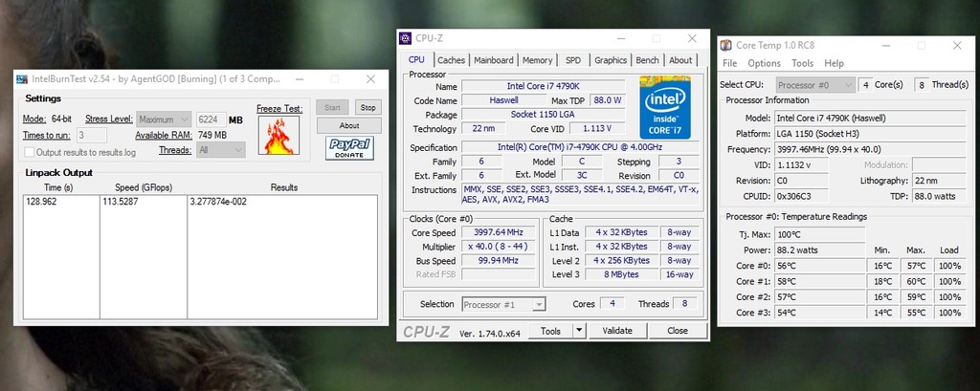Click the Socket 1150 LGA package field

coord(543,115)
